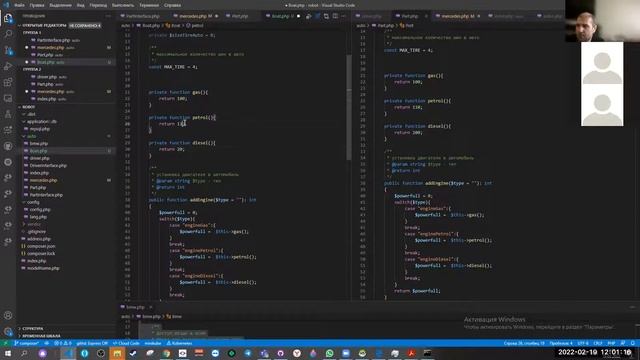Open the Testing flask icon view
The height and width of the screenshot is (360, 640).
(x=8, y=114)
